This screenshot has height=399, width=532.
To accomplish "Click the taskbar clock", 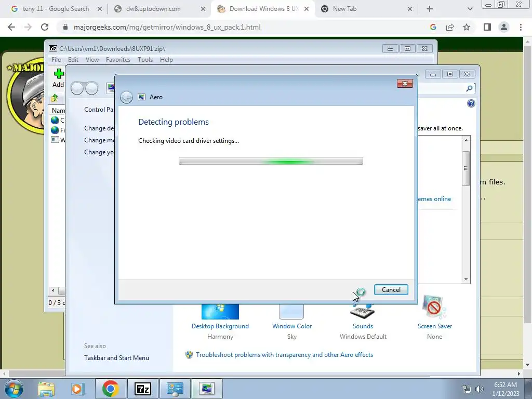I will [x=506, y=389].
